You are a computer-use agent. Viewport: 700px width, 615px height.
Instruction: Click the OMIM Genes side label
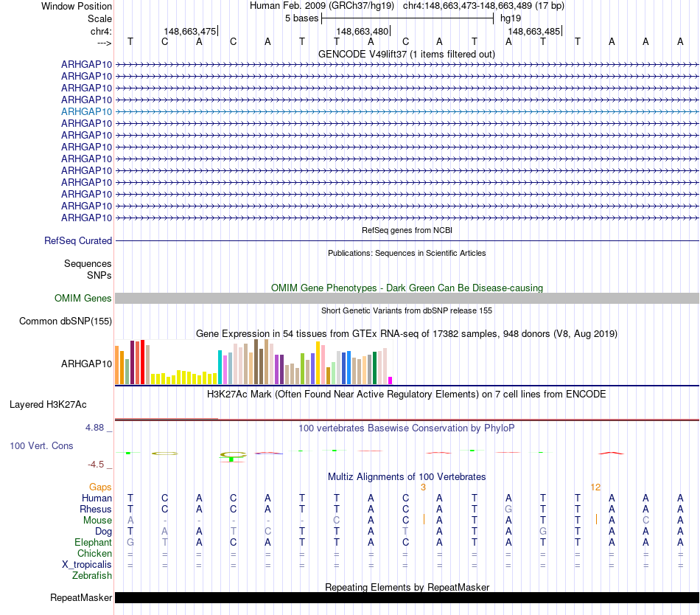click(x=83, y=299)
